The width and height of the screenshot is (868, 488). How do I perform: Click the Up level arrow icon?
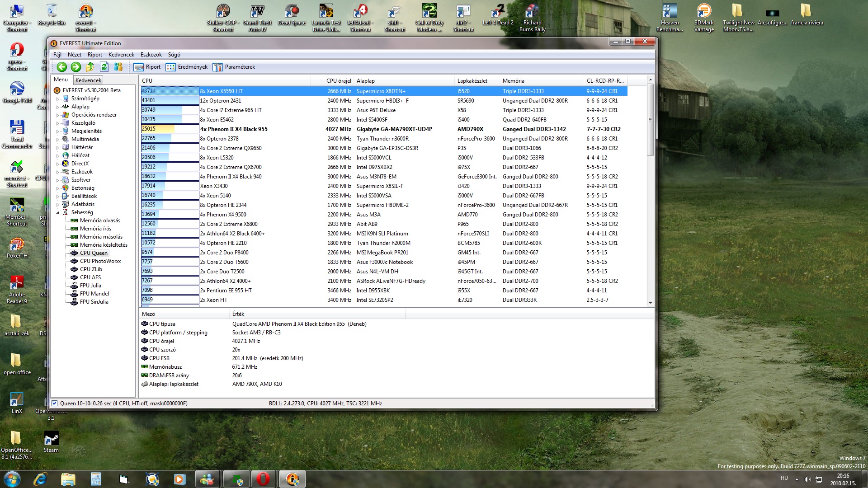(x=90, y=67)
